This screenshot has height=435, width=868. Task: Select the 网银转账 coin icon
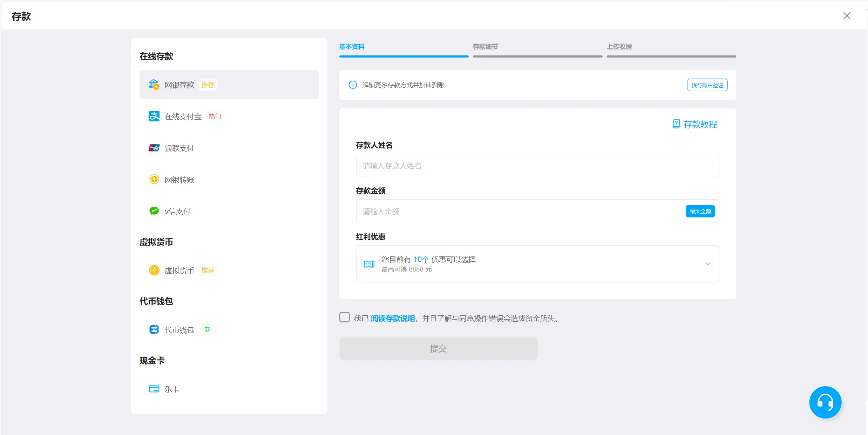(x=154, y=180)
